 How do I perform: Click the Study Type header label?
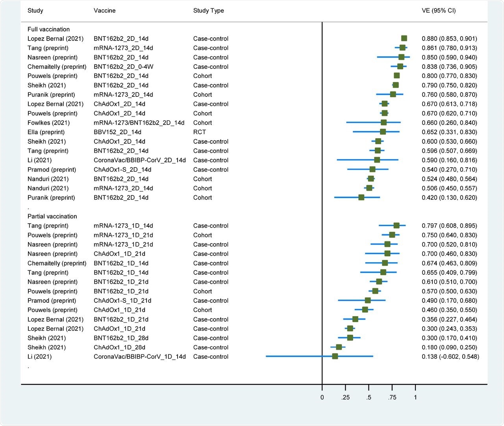click(x=209, y=11)
